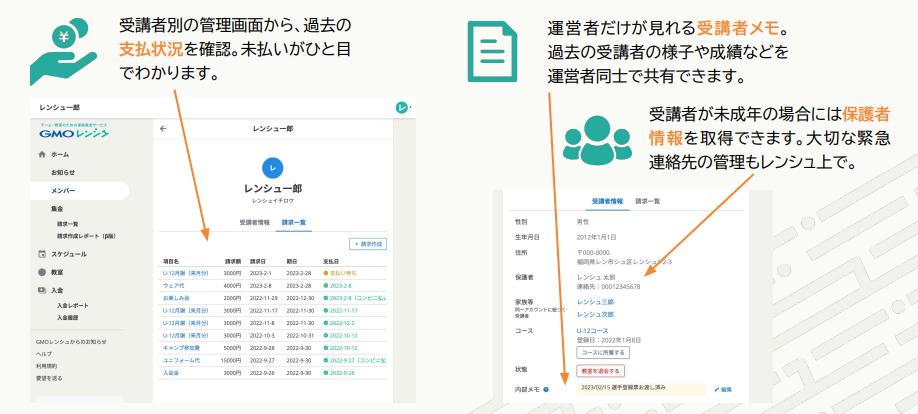Image resolution: width=918 pixels, height=414 pixels.
Task: Select メンバー in the sidebar
Action: [63, 190]
